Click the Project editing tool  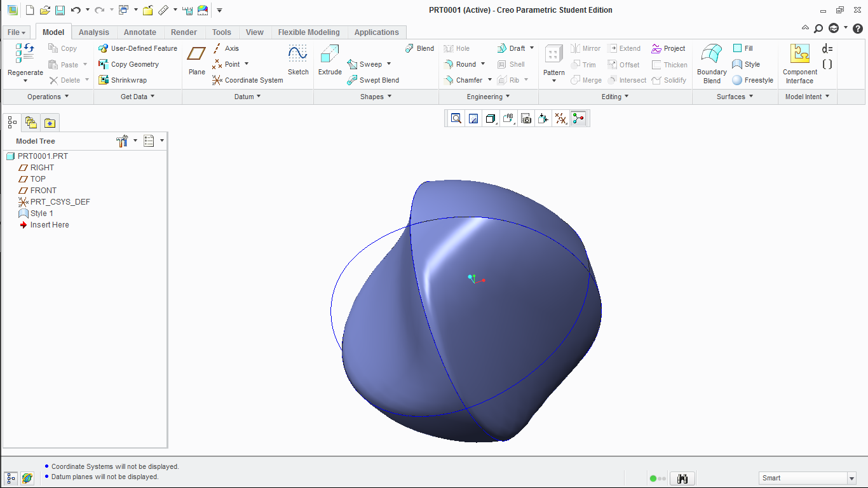tap(668, 48)
